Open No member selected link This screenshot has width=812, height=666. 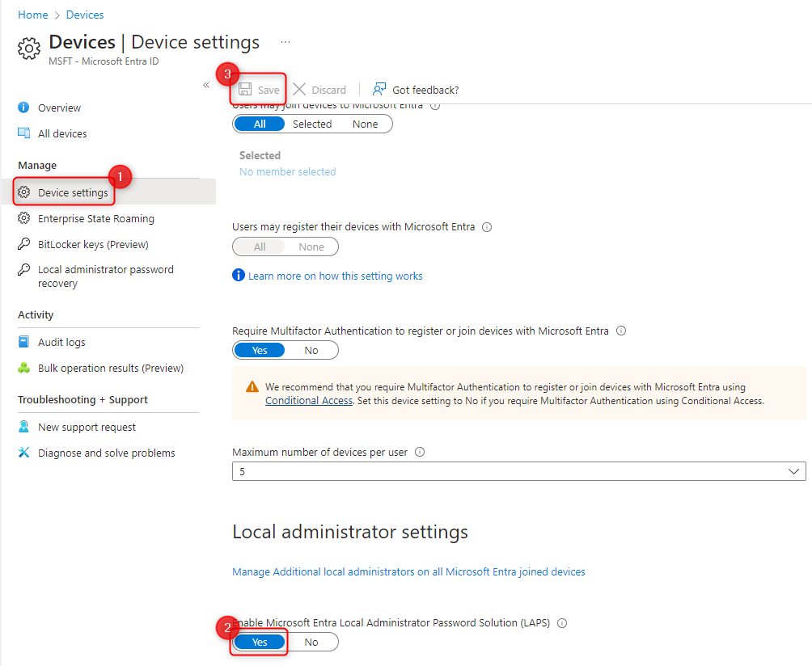[287, 171]
